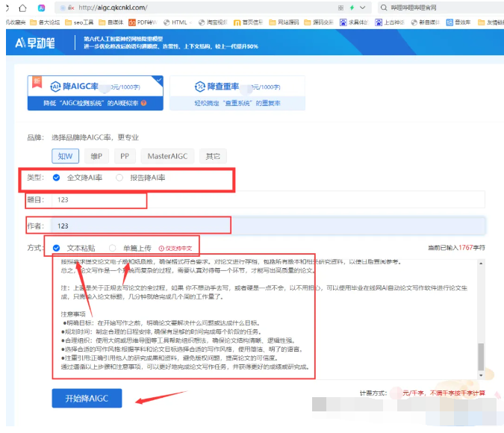Click the text area scrollbar thumb
504x433 pixels.
click(x=481, y=357)
